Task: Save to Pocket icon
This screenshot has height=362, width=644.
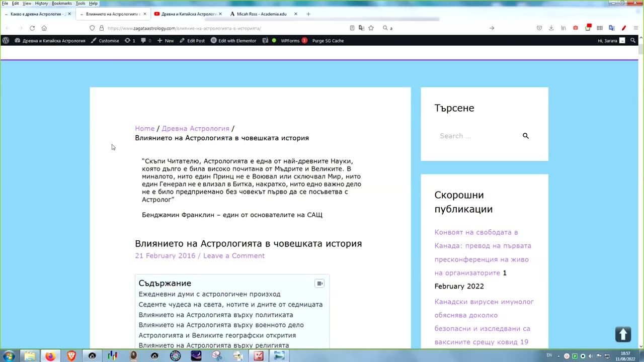Action: click(539, 28)
